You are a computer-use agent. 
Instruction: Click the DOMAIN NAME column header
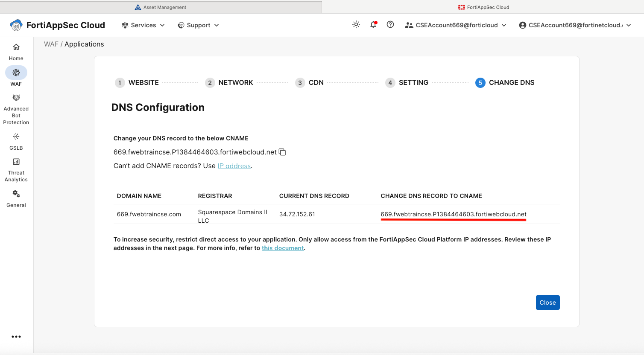(139, 196)
